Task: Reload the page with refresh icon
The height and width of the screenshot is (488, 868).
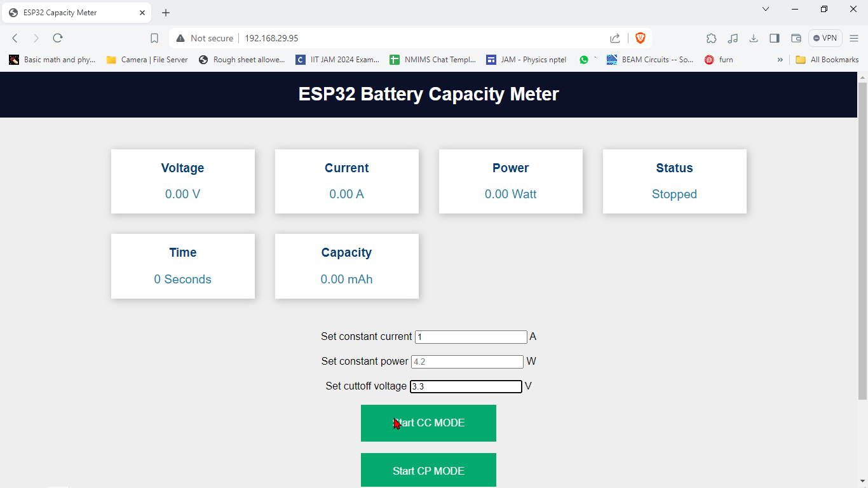Action: (58, 38)
